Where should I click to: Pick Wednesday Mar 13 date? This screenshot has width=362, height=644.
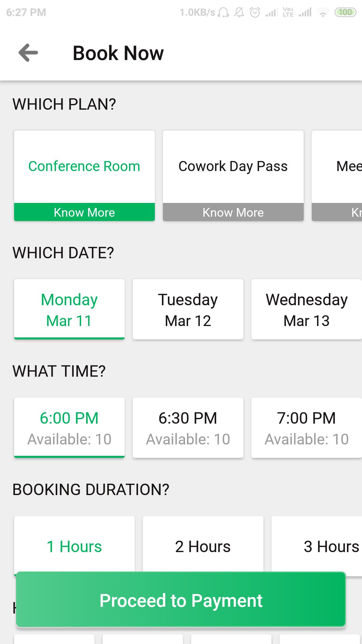click(307, 309)
